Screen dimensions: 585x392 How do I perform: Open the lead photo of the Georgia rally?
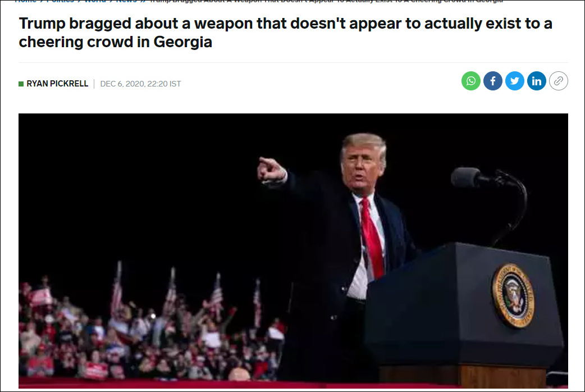click(293, 250)
